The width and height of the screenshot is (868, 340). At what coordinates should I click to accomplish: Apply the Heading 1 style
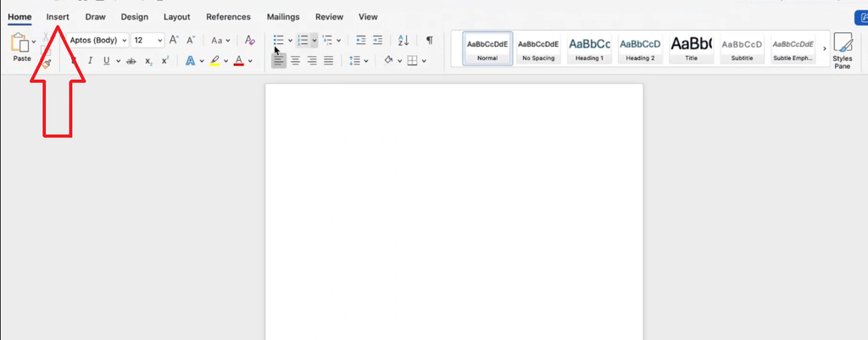click(x=590, y=48)
